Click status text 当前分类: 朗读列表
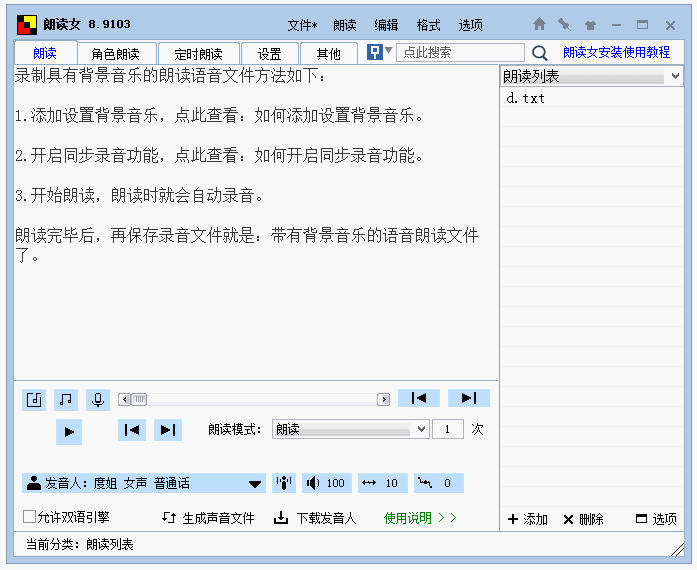 click(80, 544)
